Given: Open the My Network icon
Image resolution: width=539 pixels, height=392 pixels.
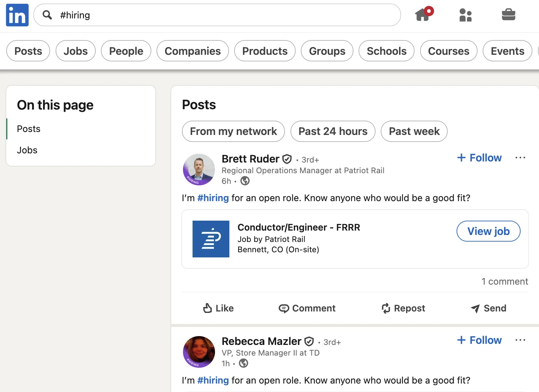Looking at the screenshot, I should click(465, 15).
